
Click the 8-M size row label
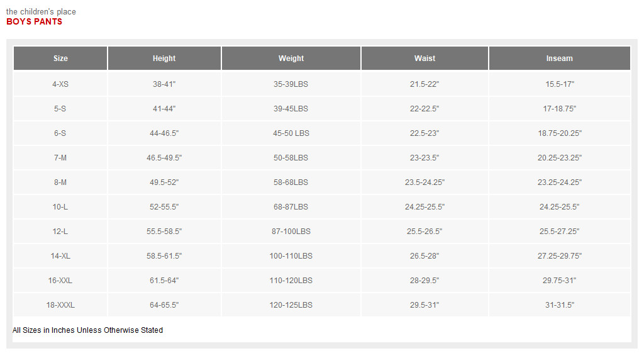pyautogui.click(x=60, y=182)
